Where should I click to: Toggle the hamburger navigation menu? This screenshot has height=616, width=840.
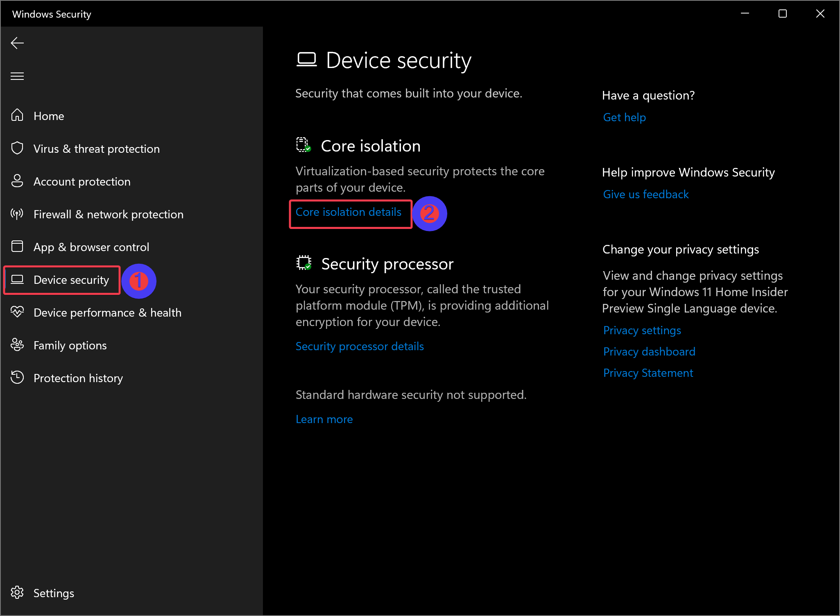(17, 76)
